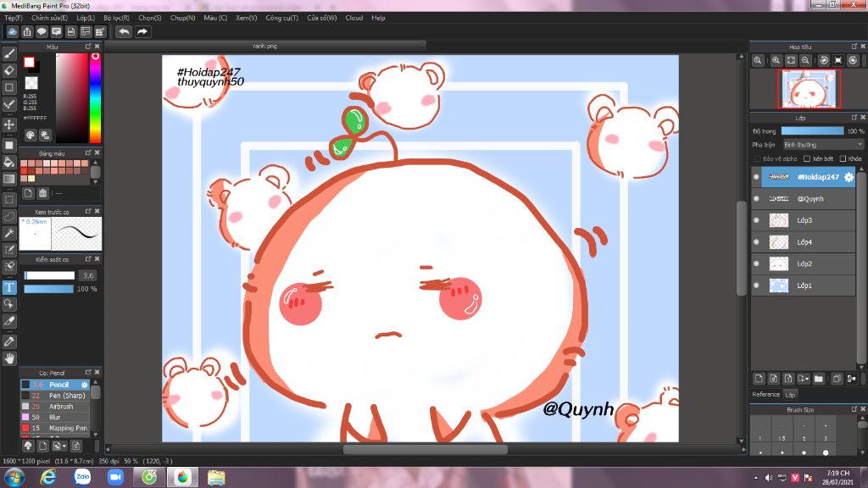
Task: Select the Move tool
Action: [8, 125]
